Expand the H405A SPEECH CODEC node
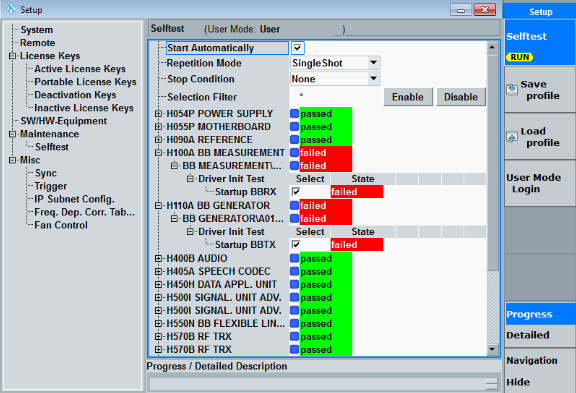Screen dimensions: 576x393 point(158,271)
